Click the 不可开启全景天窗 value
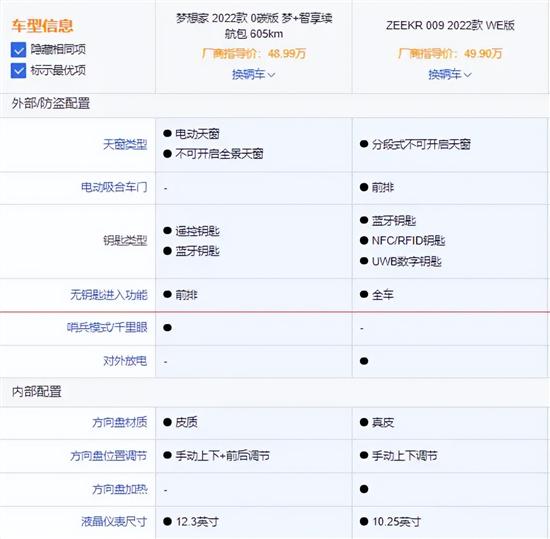This screenshot has width=550, height=539. click(219, 154)
